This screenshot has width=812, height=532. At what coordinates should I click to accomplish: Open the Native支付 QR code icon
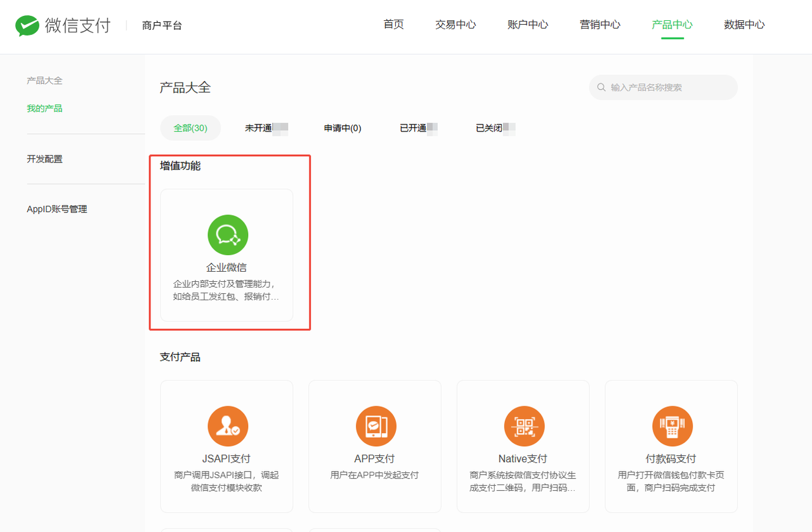(x=524, y=426)
